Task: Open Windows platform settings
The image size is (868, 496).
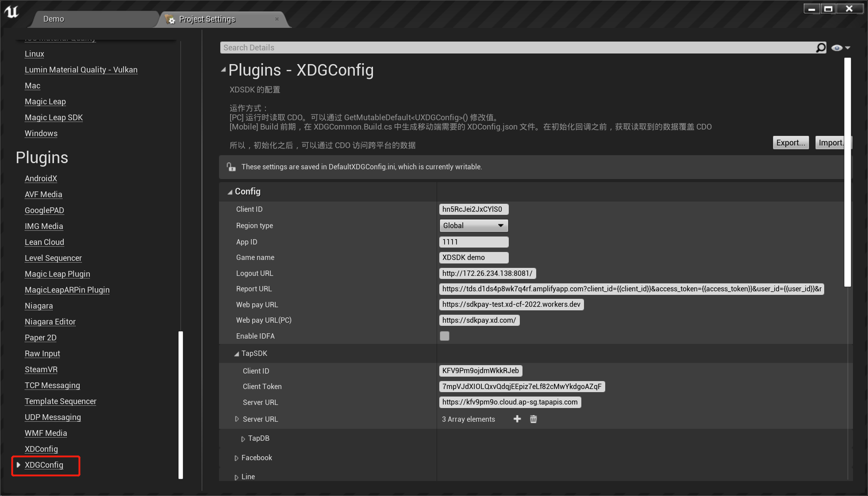Action: point(41,134)
